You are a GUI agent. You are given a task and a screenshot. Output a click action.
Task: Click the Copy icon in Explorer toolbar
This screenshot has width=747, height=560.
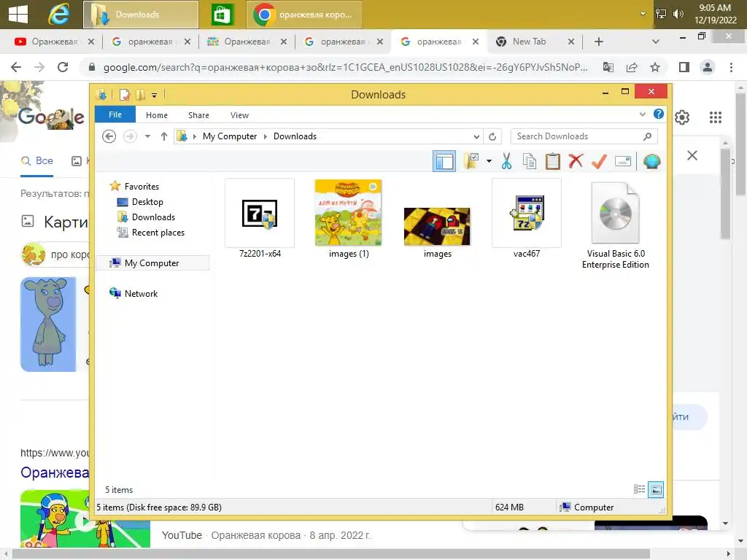click(x=530, y=161)
